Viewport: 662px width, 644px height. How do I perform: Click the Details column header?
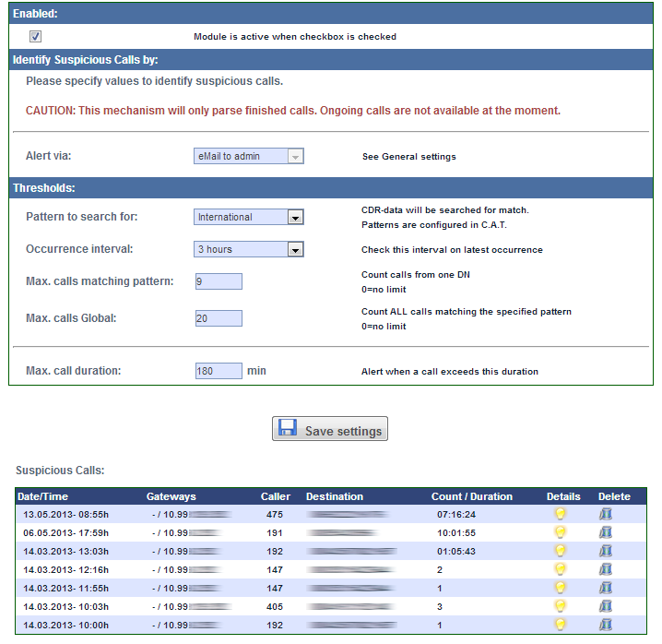click(x=563, y=496)
